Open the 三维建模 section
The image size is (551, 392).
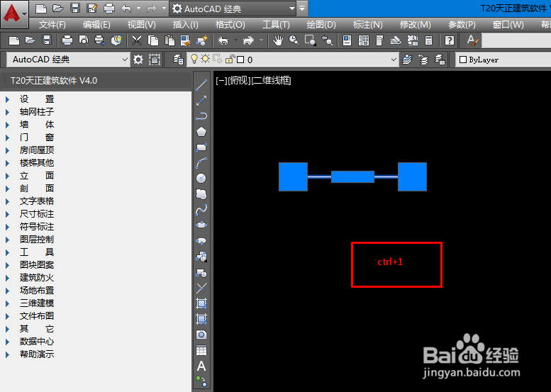(37, 303)
